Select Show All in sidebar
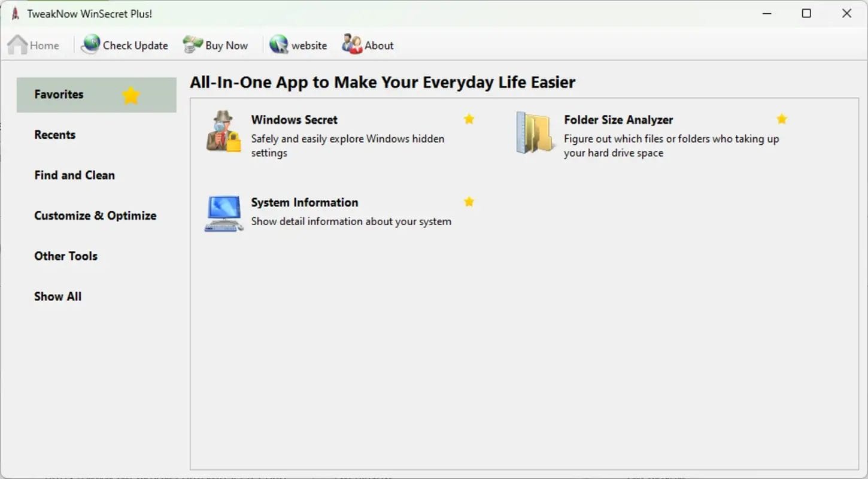 pyautogui.click(x=57, y=296)
